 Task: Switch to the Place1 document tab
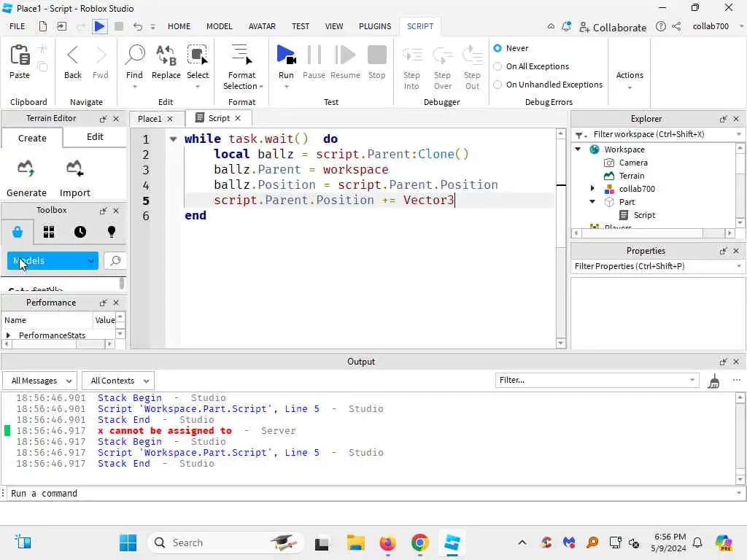pos(150,119)
